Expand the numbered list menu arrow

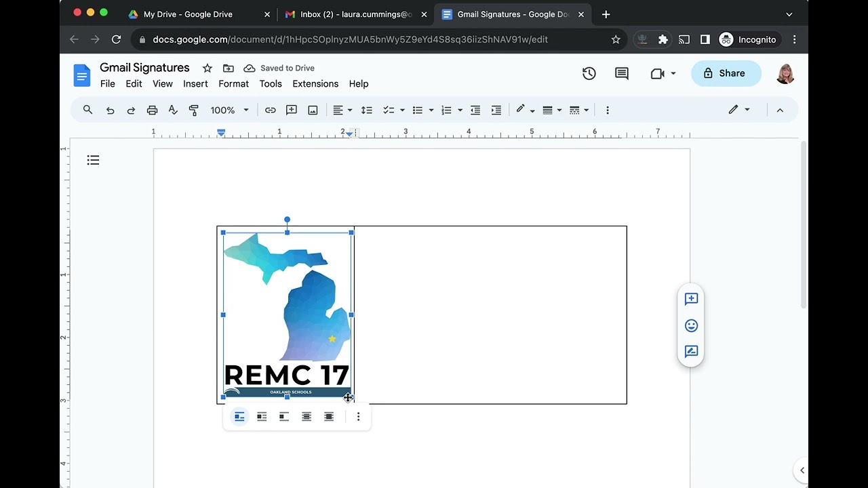coord(460,110)
